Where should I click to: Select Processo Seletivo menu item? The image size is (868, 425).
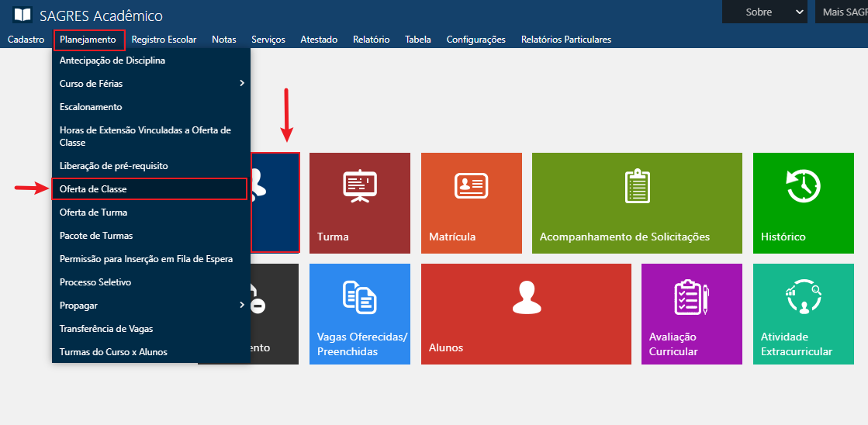tap(95, 282)
